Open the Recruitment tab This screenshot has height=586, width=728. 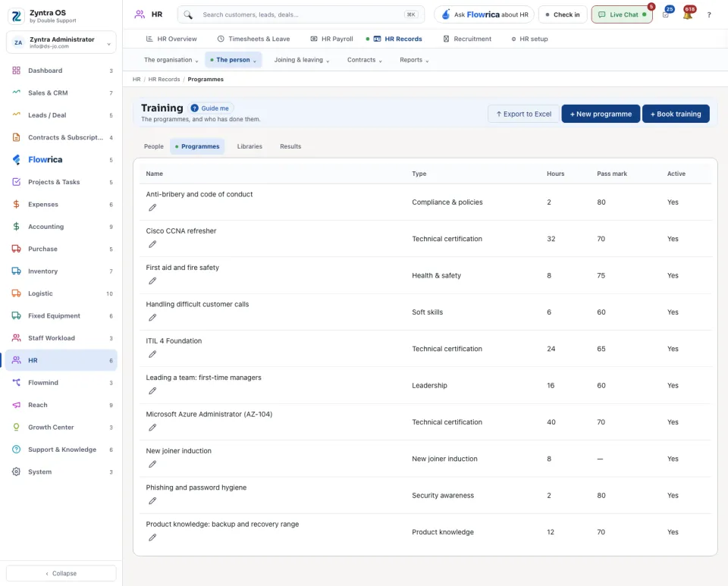(x=467, y=39)
